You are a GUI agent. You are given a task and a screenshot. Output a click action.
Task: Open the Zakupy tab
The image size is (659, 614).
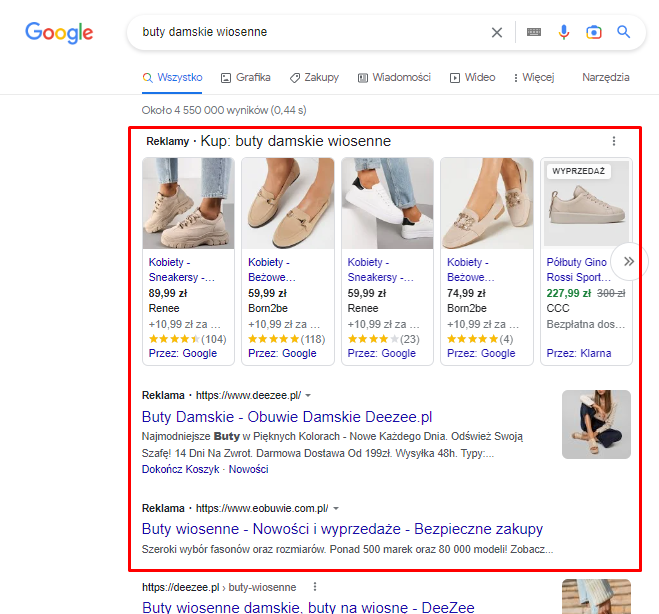[314, 78]
